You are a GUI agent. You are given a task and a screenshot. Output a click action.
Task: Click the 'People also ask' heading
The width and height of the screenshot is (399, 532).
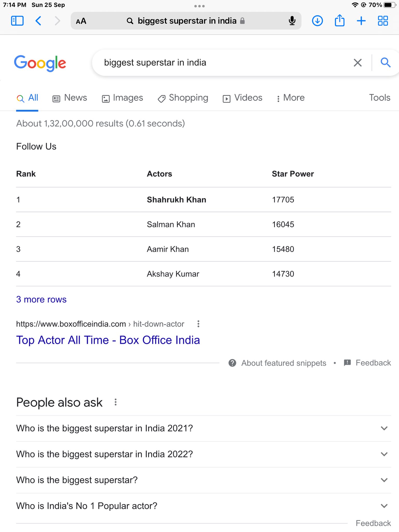coord(59,402)
